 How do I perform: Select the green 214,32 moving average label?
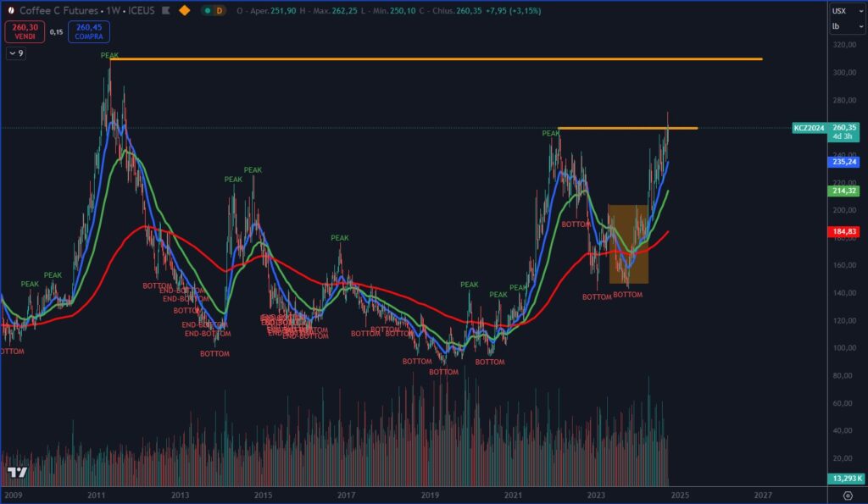[846, 191]
